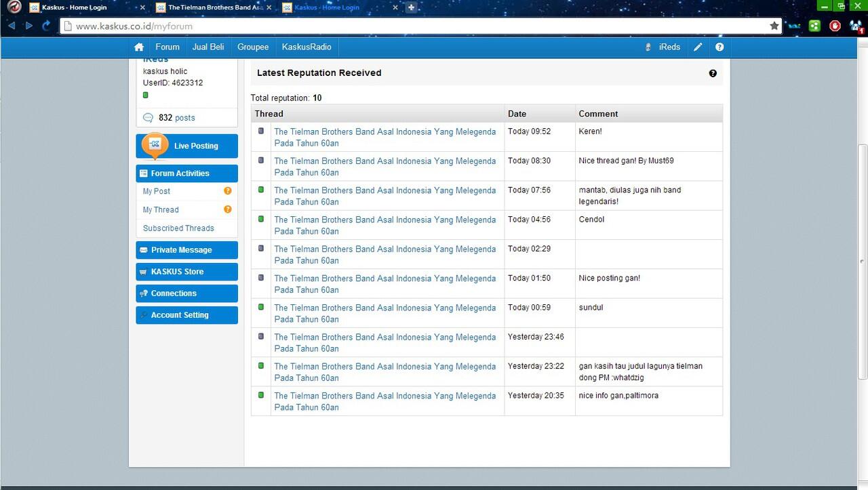
Task: Click the orange help icon next to My Thread
Action: (228, 209)
